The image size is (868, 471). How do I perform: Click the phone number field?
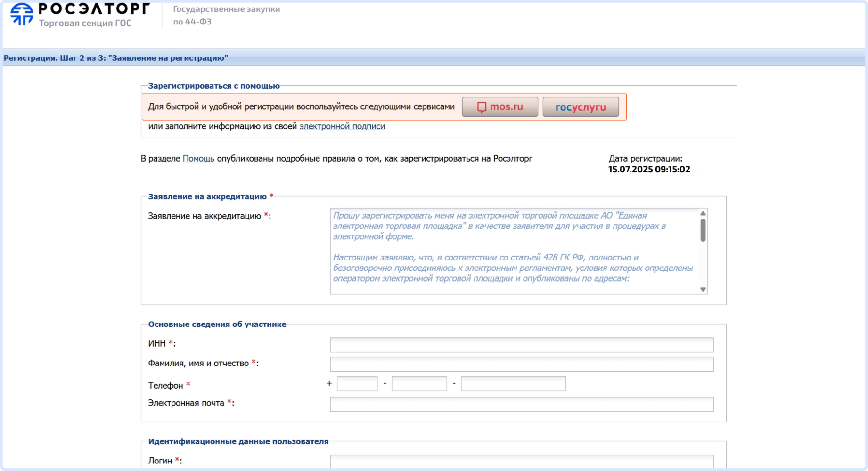(x=513, y=384)
